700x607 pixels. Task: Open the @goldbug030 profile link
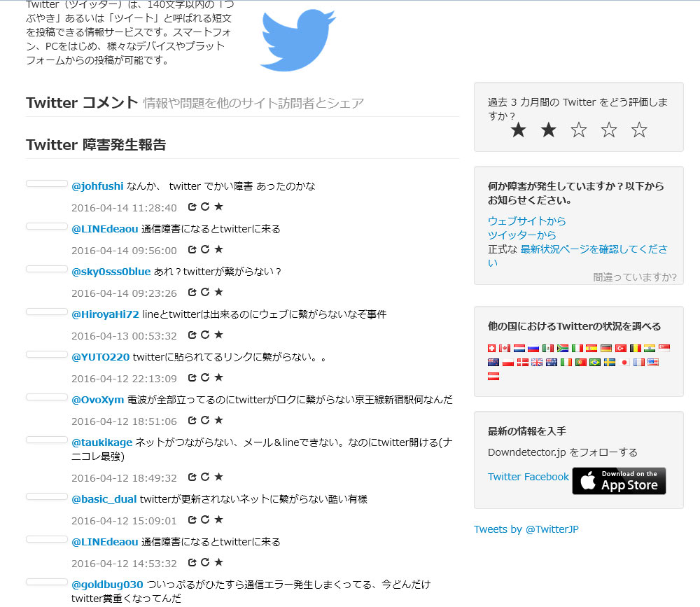tap(107, 584)
